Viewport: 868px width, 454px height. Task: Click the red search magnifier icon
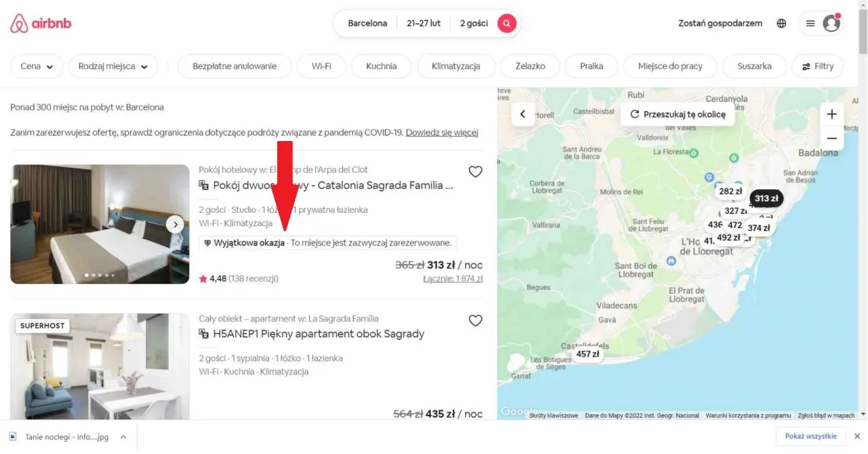(506, 22)
